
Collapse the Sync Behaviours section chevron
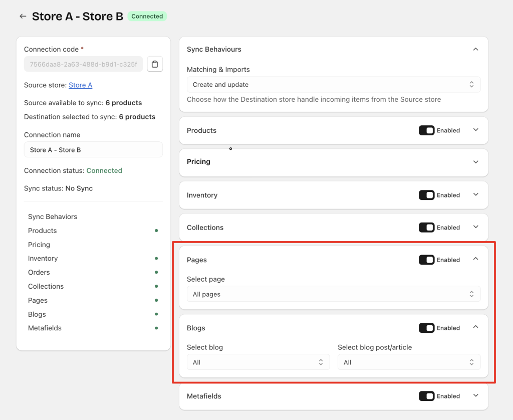pyautogui.click(x=475, y=49)
